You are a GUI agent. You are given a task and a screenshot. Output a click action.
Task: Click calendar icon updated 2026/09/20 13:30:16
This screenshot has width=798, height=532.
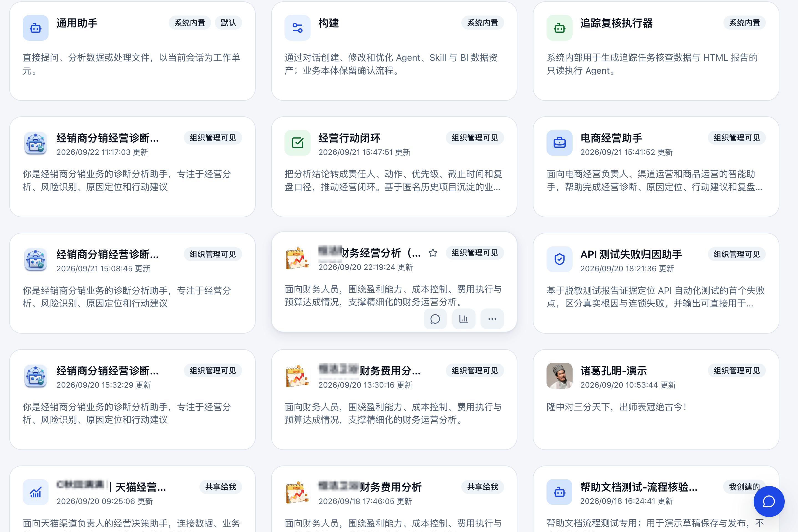(297, 376)
